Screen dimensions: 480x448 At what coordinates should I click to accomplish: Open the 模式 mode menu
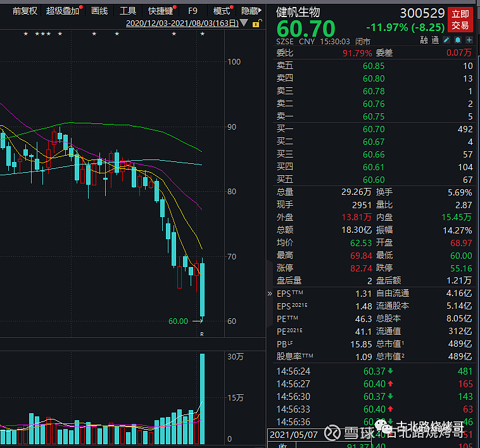[x=222, y=11]
